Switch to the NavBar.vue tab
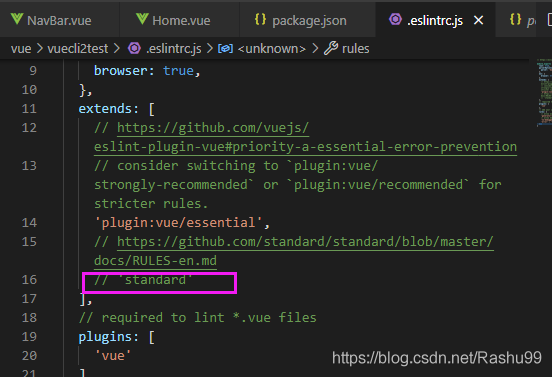 tap(59, 20)
